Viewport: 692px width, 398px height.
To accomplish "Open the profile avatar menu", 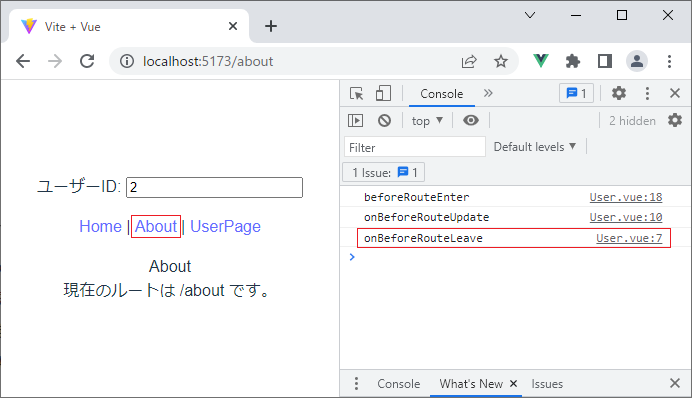I will [637, 61].
